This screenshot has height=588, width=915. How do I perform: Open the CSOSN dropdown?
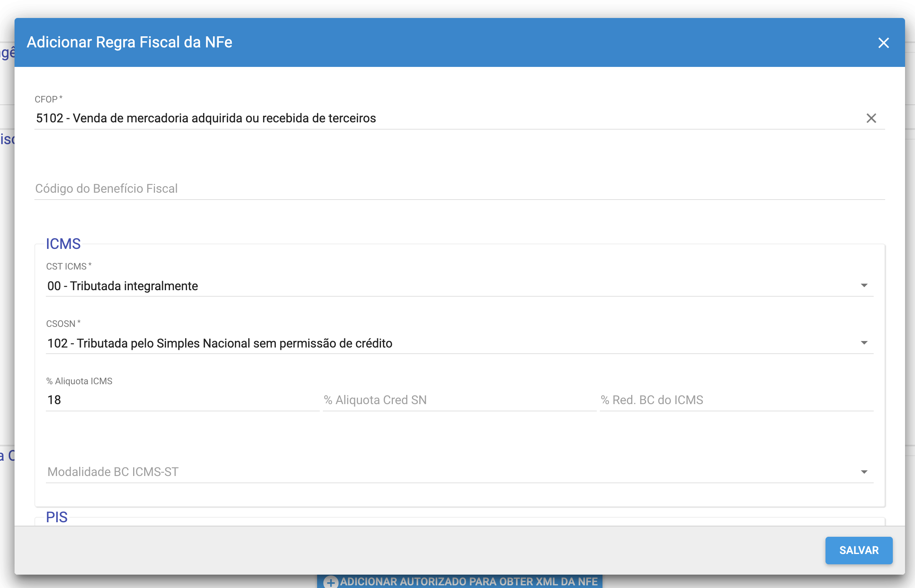tap(459, 343)
